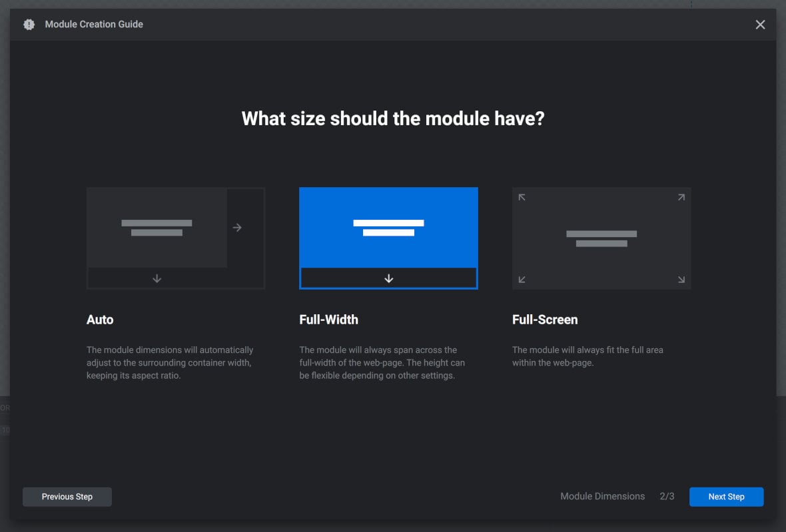This screenshot has height=532, width=786.
Task: Click the down arrow in the Full-Width preview
Action: pyautogui.click(x=388, y=278)
